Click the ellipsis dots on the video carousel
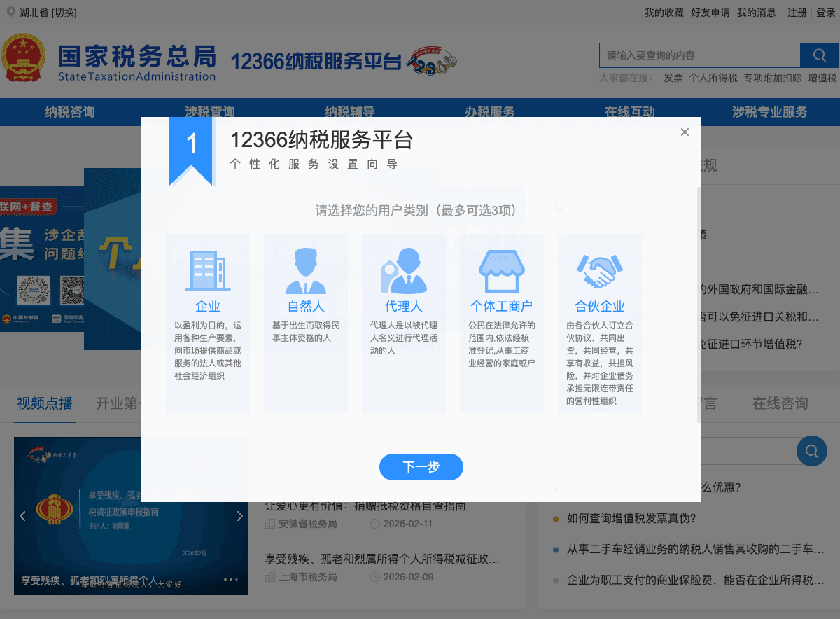Image resolution: width=840 pixels, height=619 pixels. [231, 579]
